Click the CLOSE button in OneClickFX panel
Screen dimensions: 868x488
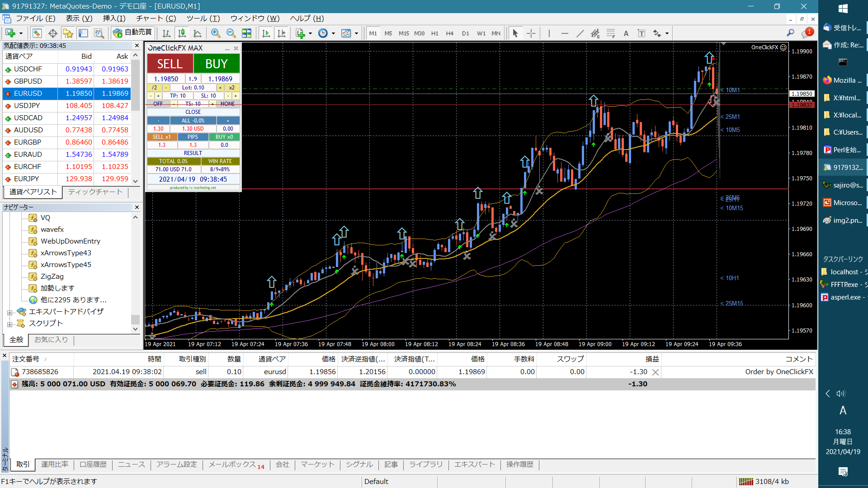[x=193, y=112]
